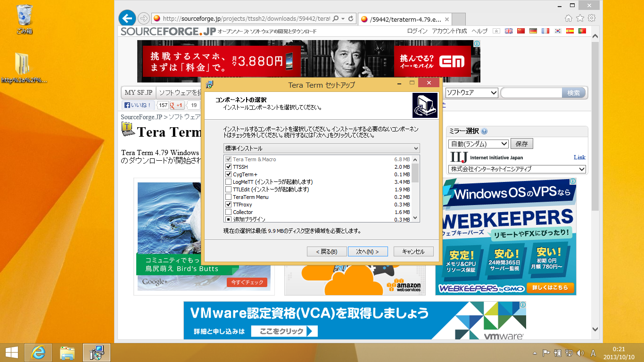The width and height of the screenshot is (644, 362).
Task: Check the Collector component checkbox
Action: tap(229, 212)
